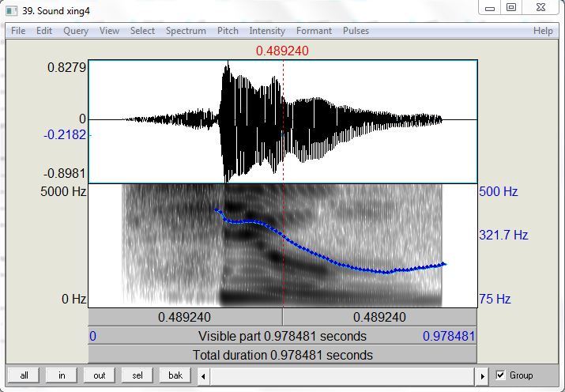This screenshot has height=392, width=565.
Task: Open the Help menu
Action: tap(543, 31)
